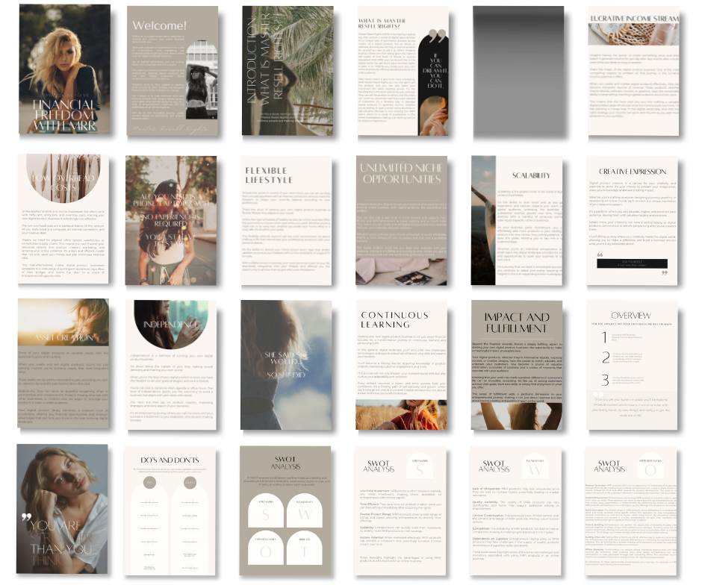The height and width of the screenshot is (588, 702).
Task: Open the Financial Freedom with MRR cover page
Action: 63,69
